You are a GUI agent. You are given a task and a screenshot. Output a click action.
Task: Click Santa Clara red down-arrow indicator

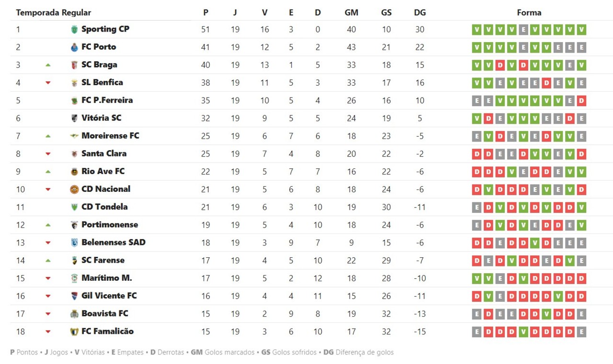pos(48,154)
